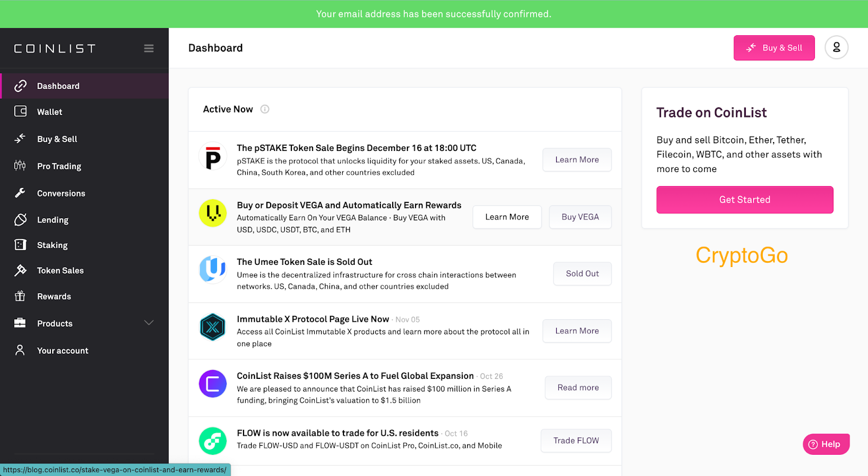Click the email confirmed green banner
868x476 pixels.
click(434, 14)
